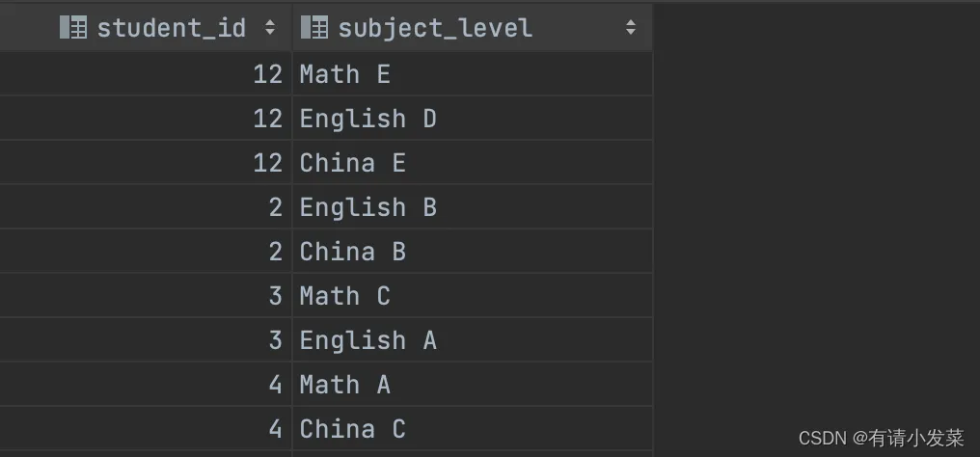Viewport: 980px width, 457px height.
Task: Select the Math E cell
Action: pos(344,74)
